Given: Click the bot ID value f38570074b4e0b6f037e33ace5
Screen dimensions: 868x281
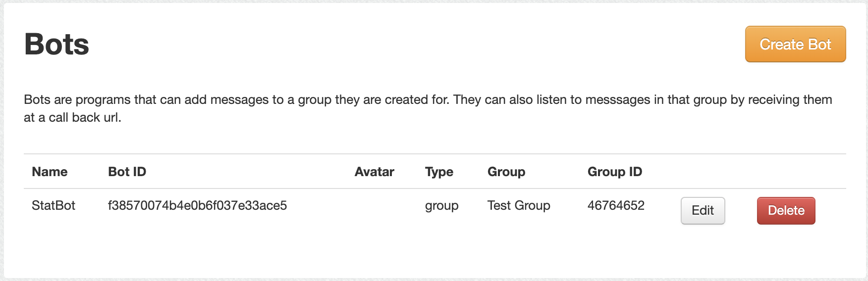Looking at the screenshot, I should coord(197,205).
